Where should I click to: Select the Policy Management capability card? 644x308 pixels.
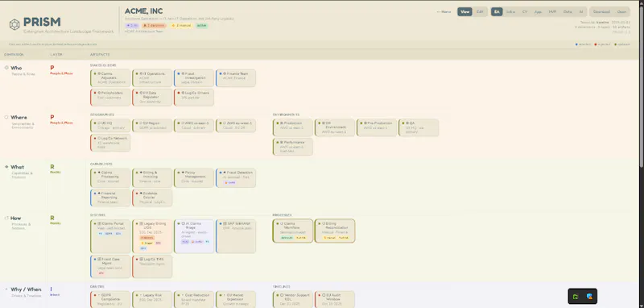point(194,177)
